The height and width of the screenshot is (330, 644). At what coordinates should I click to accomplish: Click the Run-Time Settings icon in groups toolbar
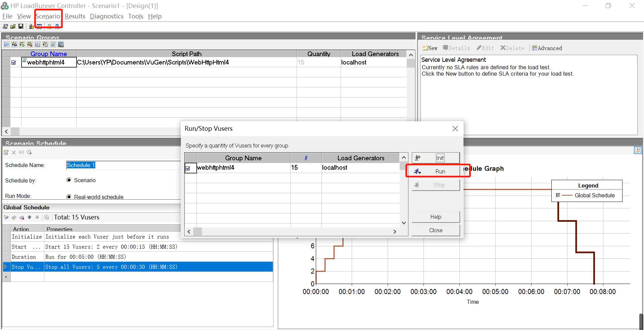[38, 44]
